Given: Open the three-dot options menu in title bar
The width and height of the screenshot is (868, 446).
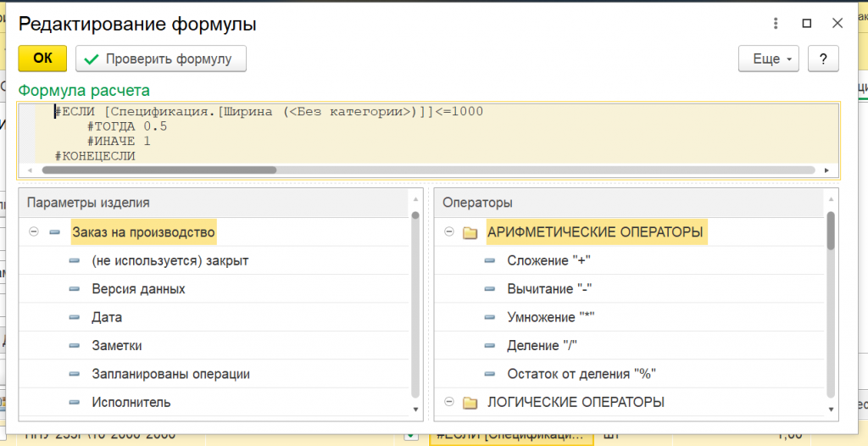Looking at the screenshot, I should [776, 23].
